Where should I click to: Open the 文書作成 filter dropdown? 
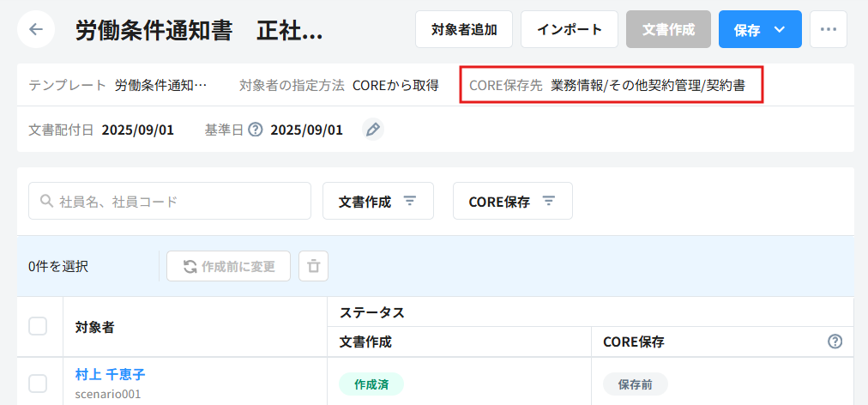pyautogui.click(x=377, y=201)
